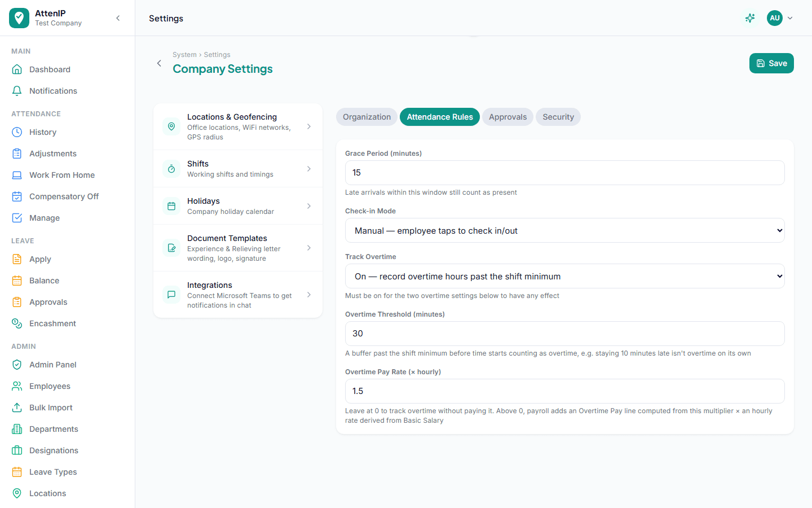Click the Shifts stopwatch icon

point(171,169)
